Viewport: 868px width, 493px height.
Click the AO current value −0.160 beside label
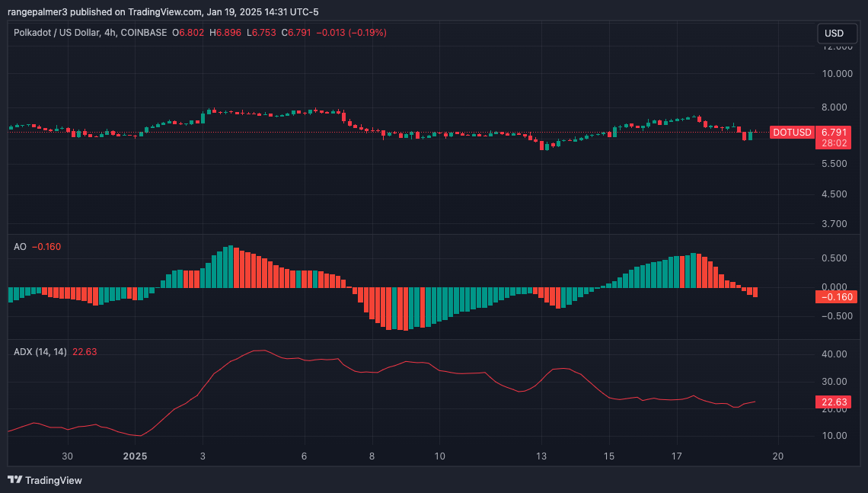point(46,247)
